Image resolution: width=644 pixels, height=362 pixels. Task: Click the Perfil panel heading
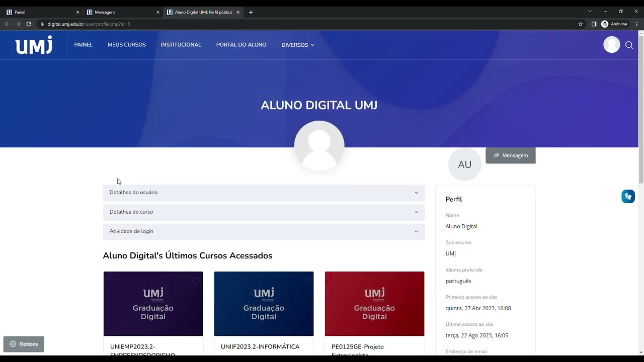coord(454,199)
